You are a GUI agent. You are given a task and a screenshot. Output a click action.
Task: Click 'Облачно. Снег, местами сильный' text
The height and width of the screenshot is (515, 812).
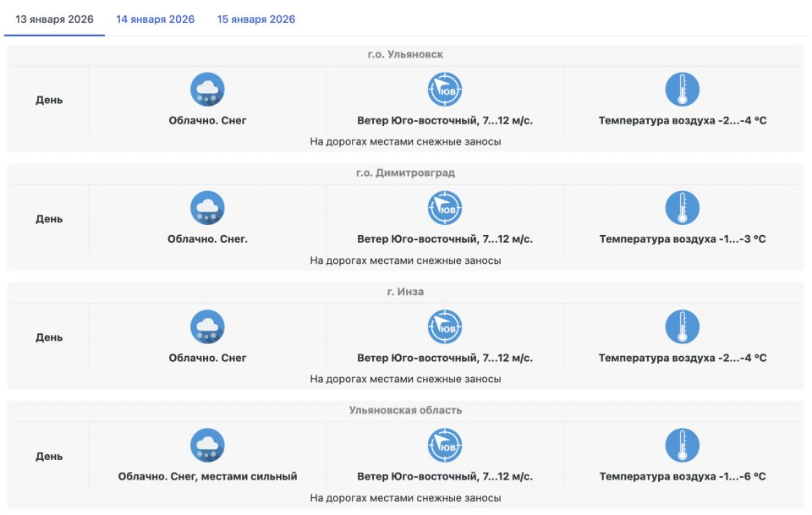coord(207,477)
